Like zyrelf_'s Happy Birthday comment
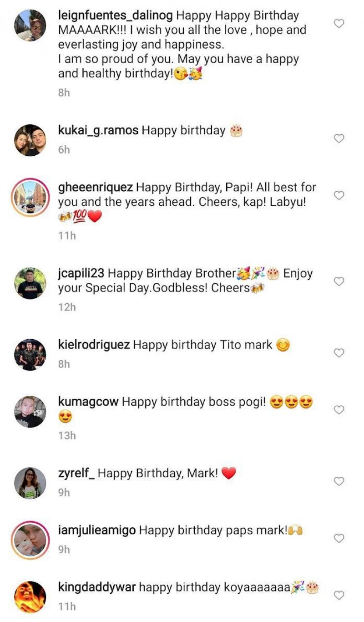Image resolution: width=364 pixels, height=622 pixels. tap(339, 481)
